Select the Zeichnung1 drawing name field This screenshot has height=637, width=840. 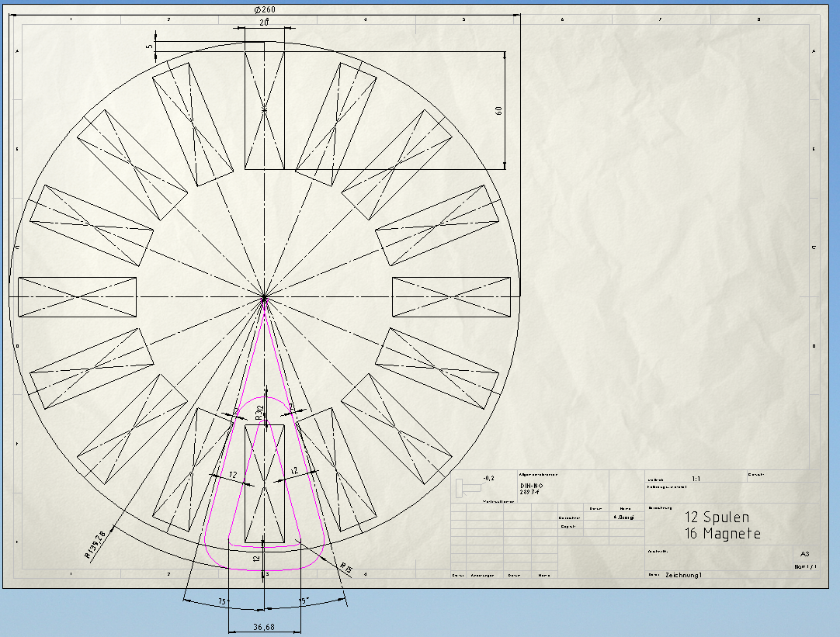(683, 576)
